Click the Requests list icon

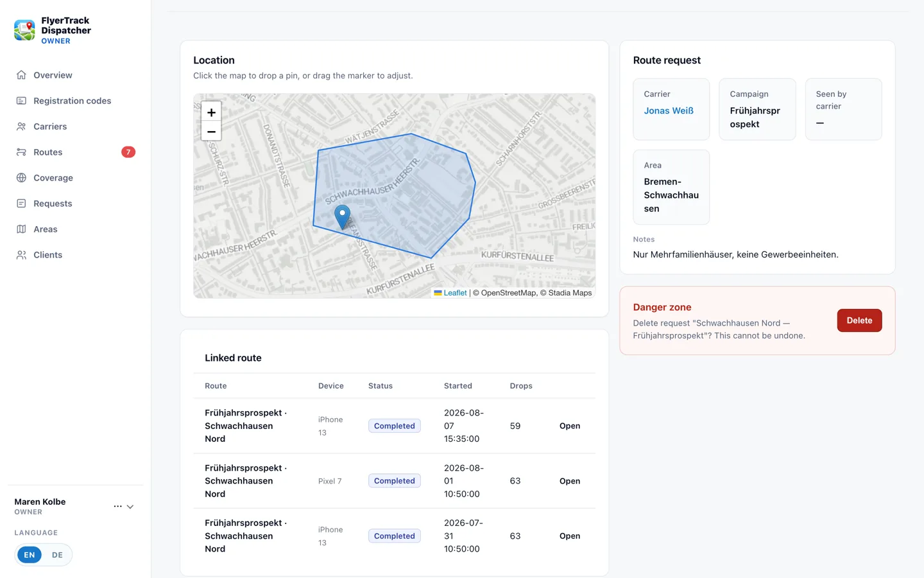click(x=21, y=204)
